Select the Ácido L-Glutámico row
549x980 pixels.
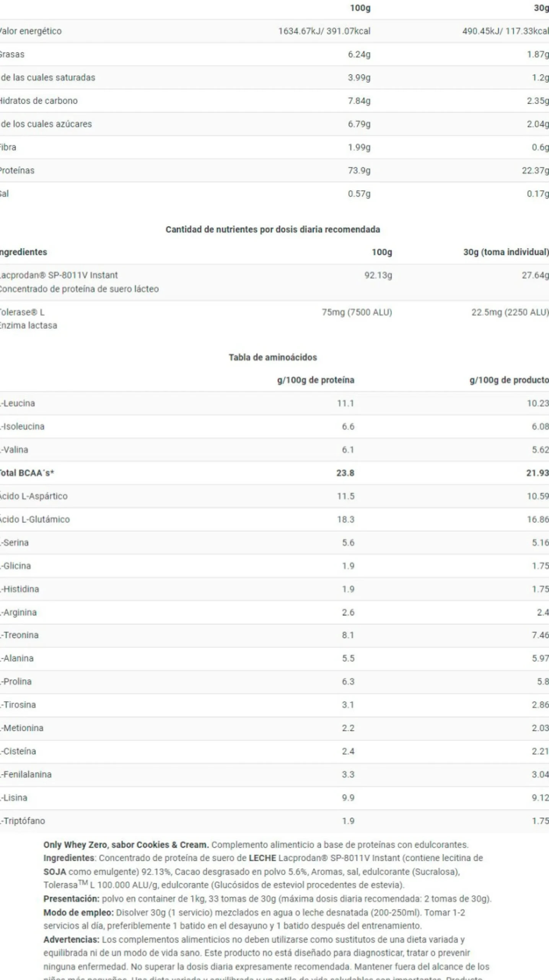[274, 519]
